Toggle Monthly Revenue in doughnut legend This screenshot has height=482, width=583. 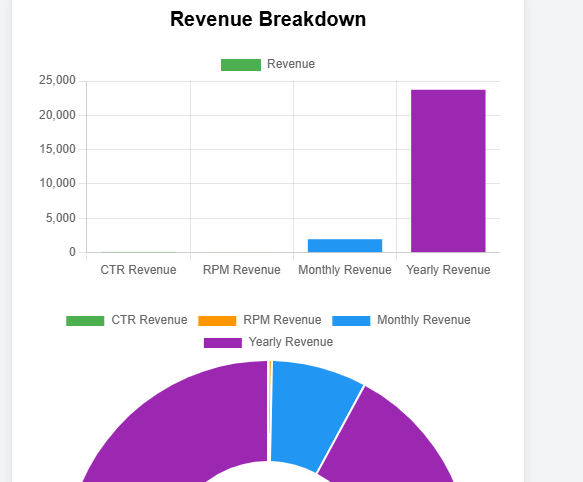pyautogui.click(x=402, y=320)
